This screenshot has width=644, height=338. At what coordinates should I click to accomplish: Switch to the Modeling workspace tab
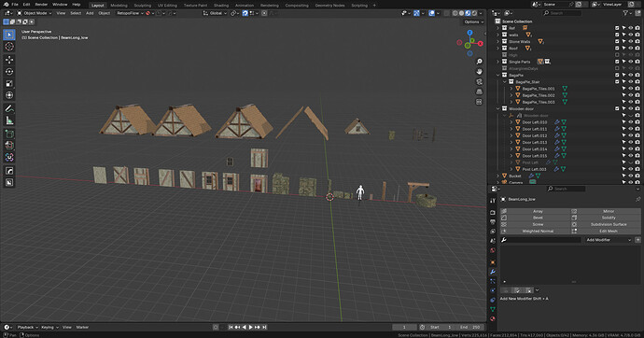click(119, 6)
